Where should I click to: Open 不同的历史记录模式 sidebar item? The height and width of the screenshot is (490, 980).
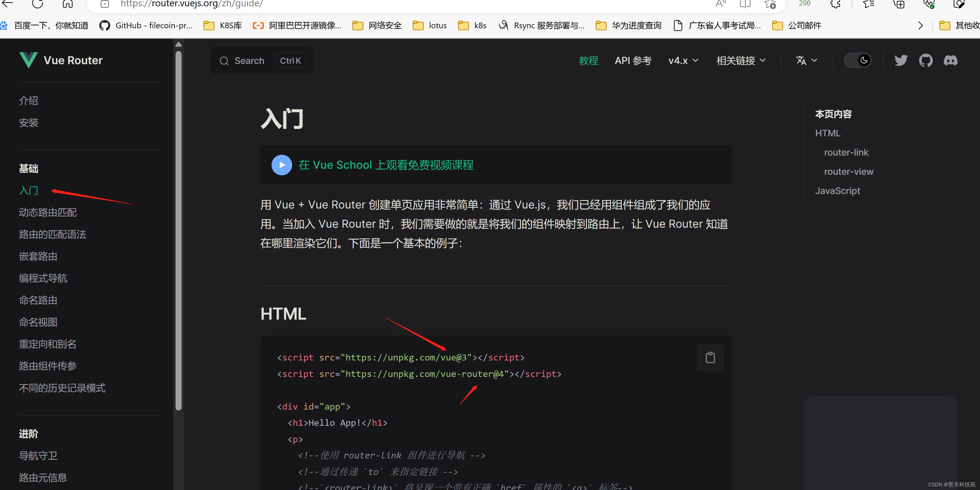pyautogui.click(x=62, y=388)
